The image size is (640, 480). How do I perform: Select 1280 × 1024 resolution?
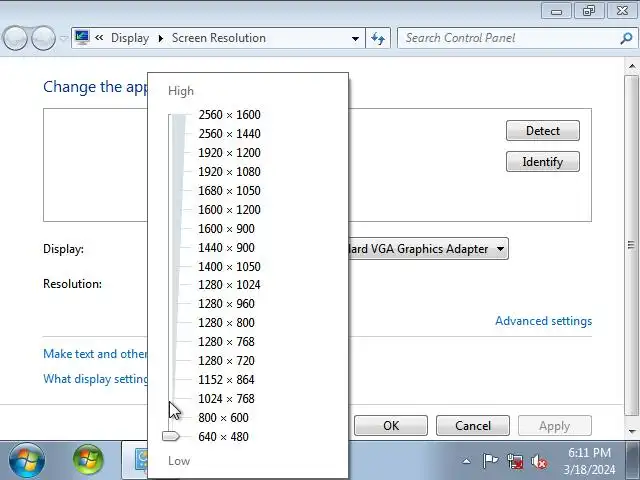[229, 285]
